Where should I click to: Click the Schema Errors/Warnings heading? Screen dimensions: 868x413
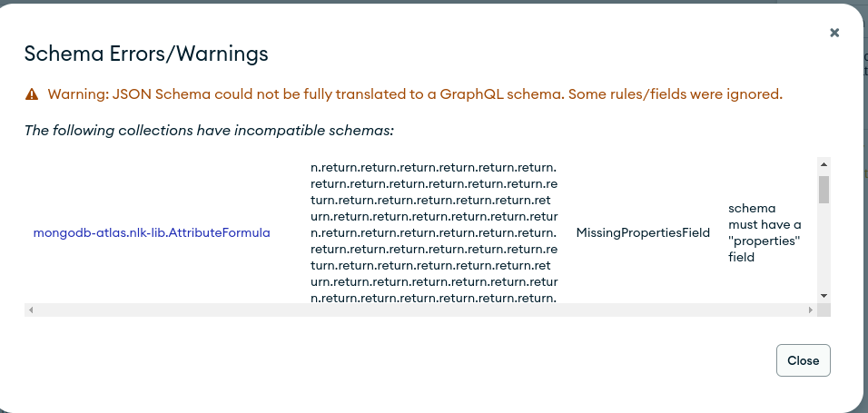click(146, 54)
